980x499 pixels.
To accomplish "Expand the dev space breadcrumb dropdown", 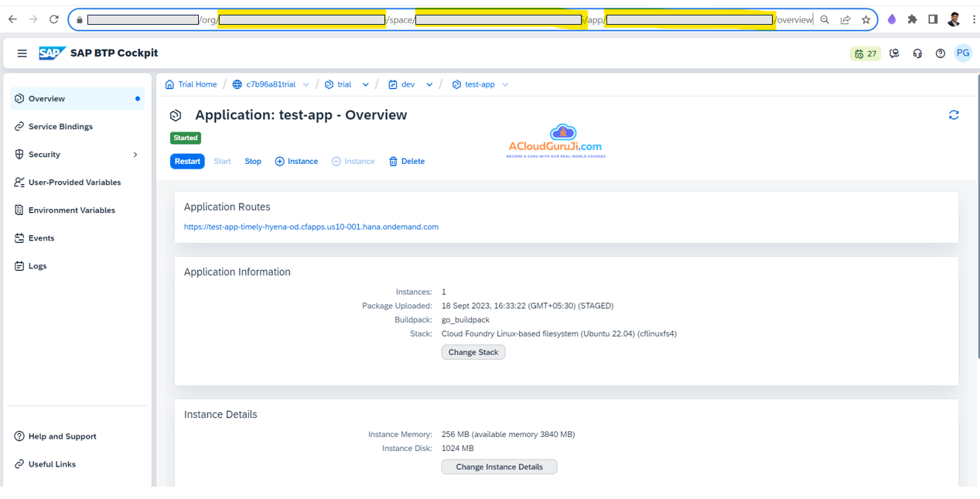I will [429, 84].
